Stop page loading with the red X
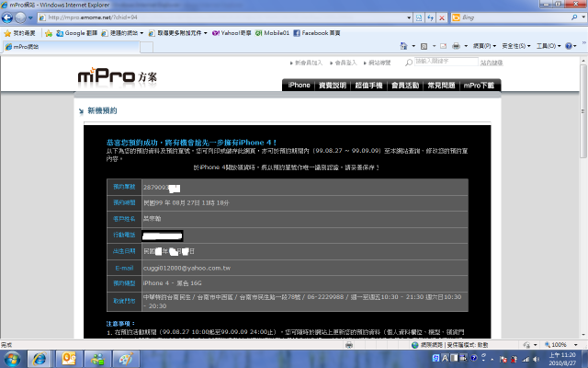Viewport: 588px width, 368px height. tap(442, 17)
